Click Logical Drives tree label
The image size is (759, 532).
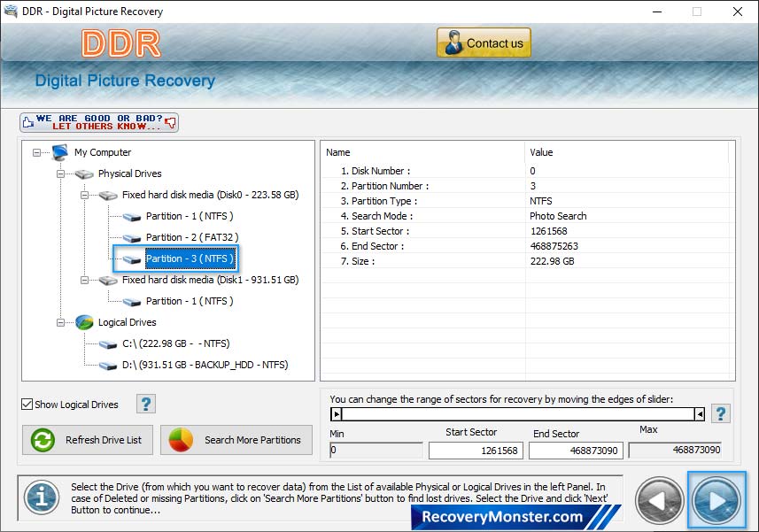click(127, 322)
